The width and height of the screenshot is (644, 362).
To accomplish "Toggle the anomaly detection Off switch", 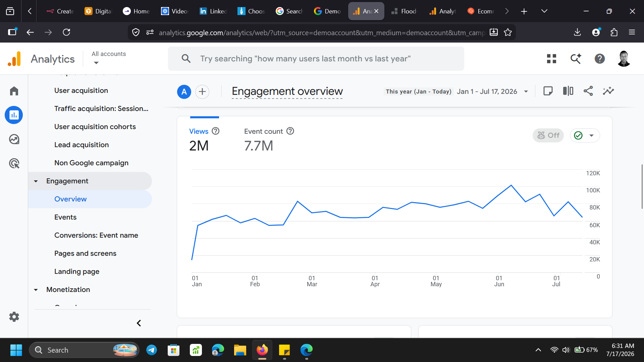I will click(x=548, y=135).
